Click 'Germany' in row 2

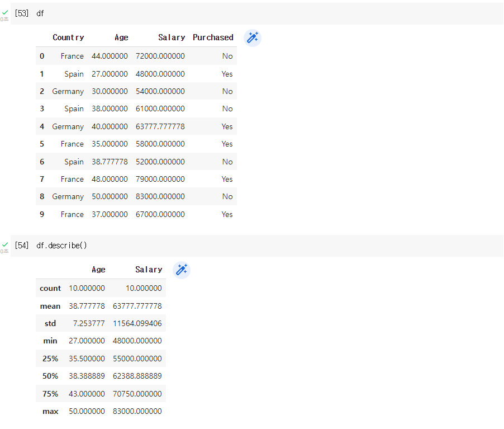tap(68, 92)
